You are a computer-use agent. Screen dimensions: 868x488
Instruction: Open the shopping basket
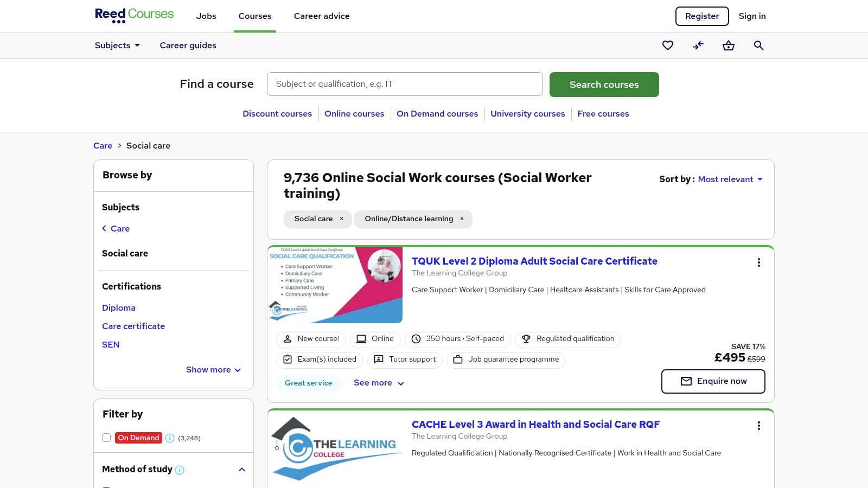pyautogui.click(x=729, y=46)
